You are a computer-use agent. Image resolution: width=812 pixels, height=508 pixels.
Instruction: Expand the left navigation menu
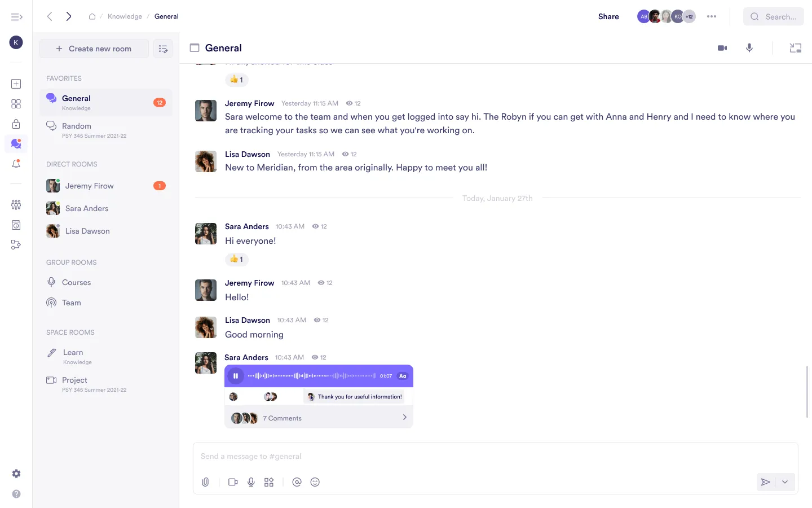click(16, 17)
